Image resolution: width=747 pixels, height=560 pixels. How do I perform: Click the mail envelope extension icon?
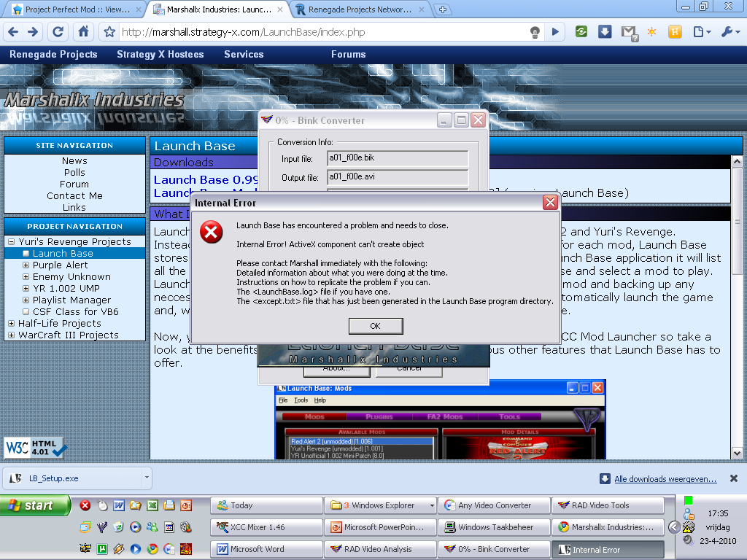[x=627, y=32]
